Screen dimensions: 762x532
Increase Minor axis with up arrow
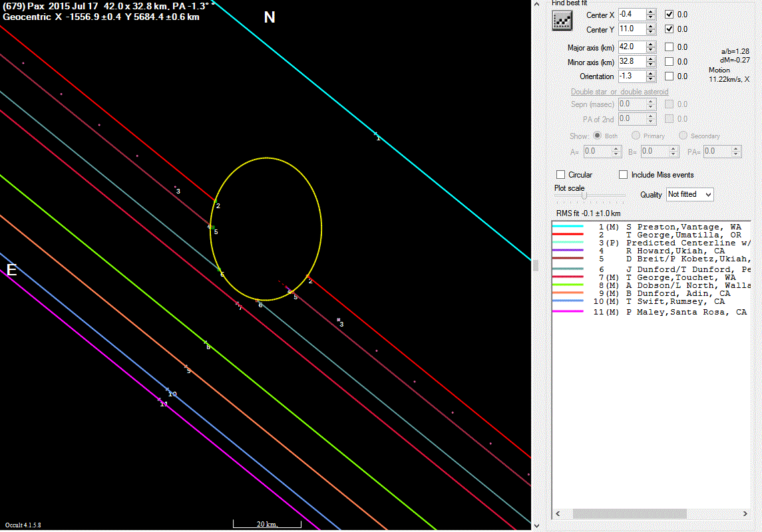[x=651, y=59]
